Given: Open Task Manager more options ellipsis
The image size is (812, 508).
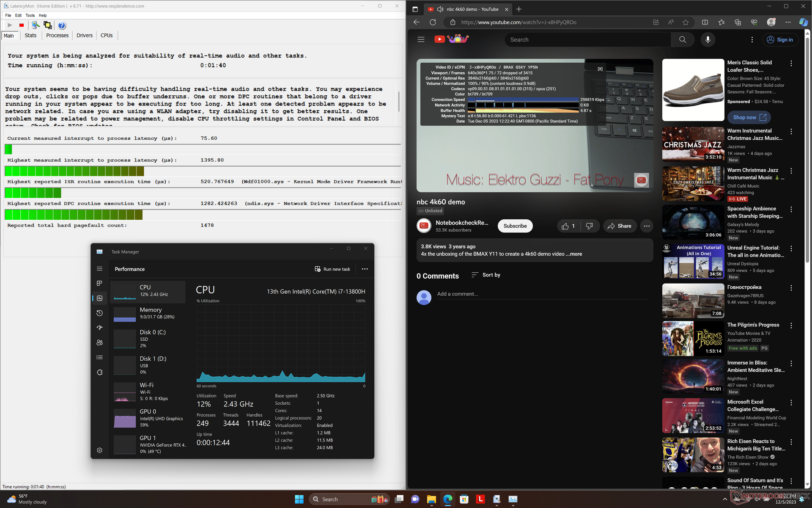Looking at the screenshot, I should coord(365,269).
